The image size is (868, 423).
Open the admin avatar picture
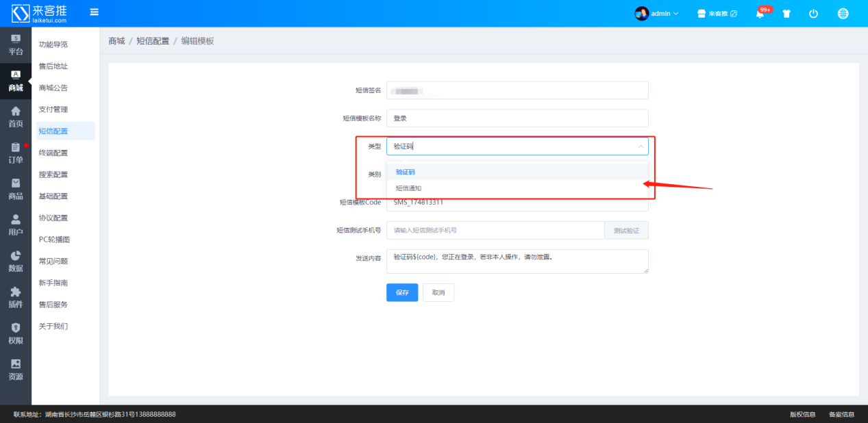click(641, 14)
